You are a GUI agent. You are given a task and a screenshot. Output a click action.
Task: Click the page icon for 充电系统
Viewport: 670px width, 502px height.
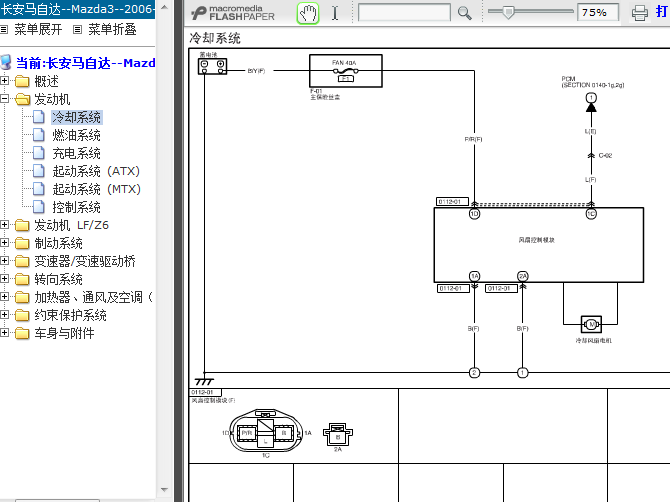coord(39,153)
